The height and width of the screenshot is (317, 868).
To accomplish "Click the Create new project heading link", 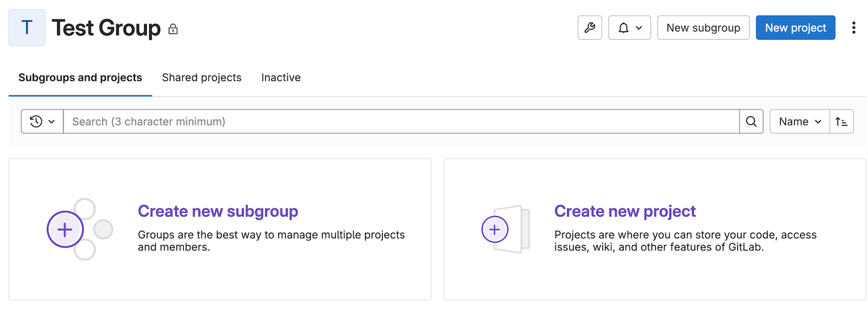I will 625,211.
